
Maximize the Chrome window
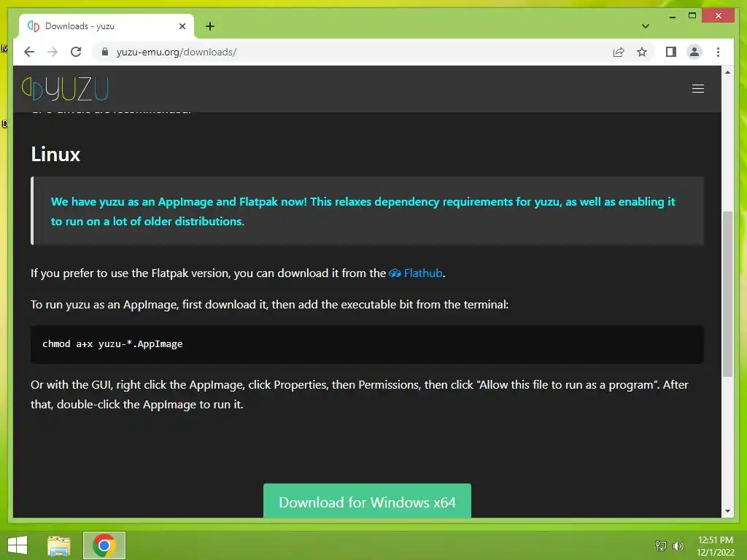pos(692,16)
